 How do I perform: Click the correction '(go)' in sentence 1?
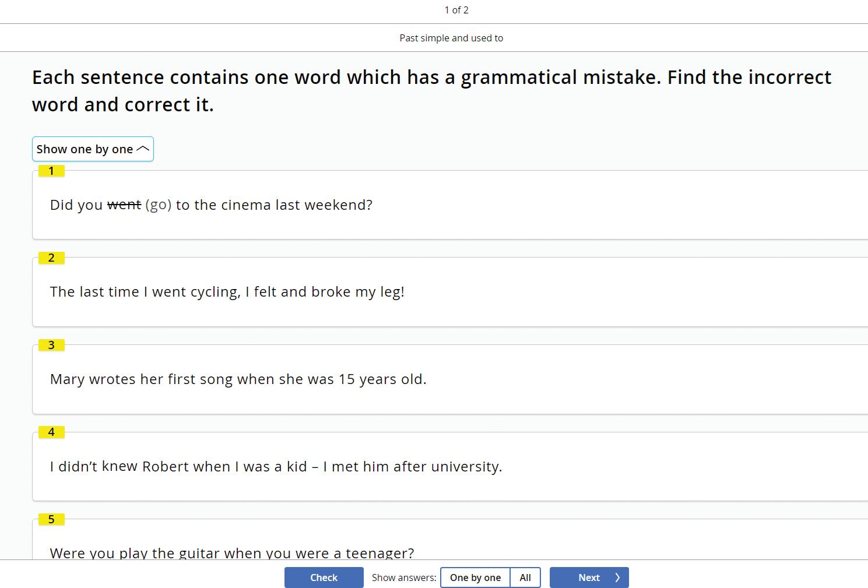coord(158,205)
